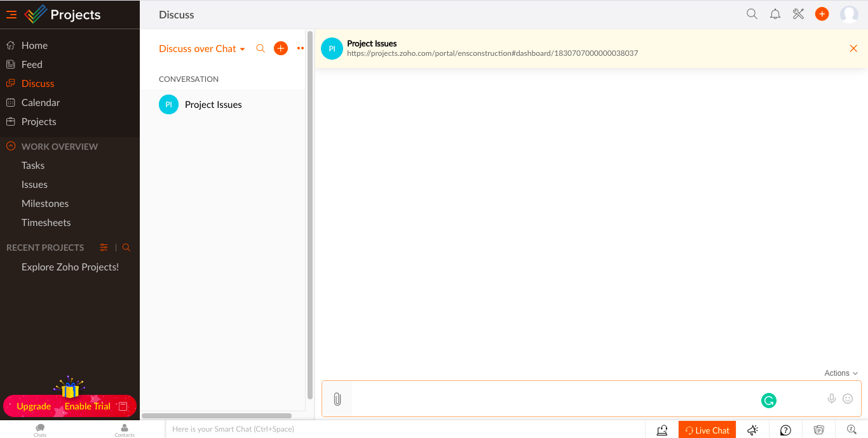The height and width of the screenshot is (438, 868).
Task: Click the Smart Chat search field
Action: 405,429
